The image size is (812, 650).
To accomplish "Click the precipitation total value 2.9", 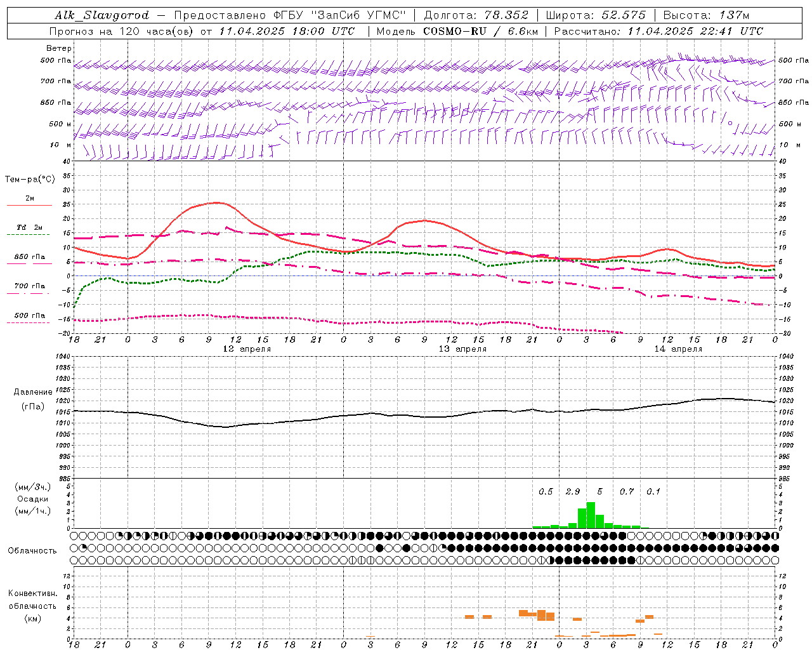I will pyautogui.click(x=572, y=492).
